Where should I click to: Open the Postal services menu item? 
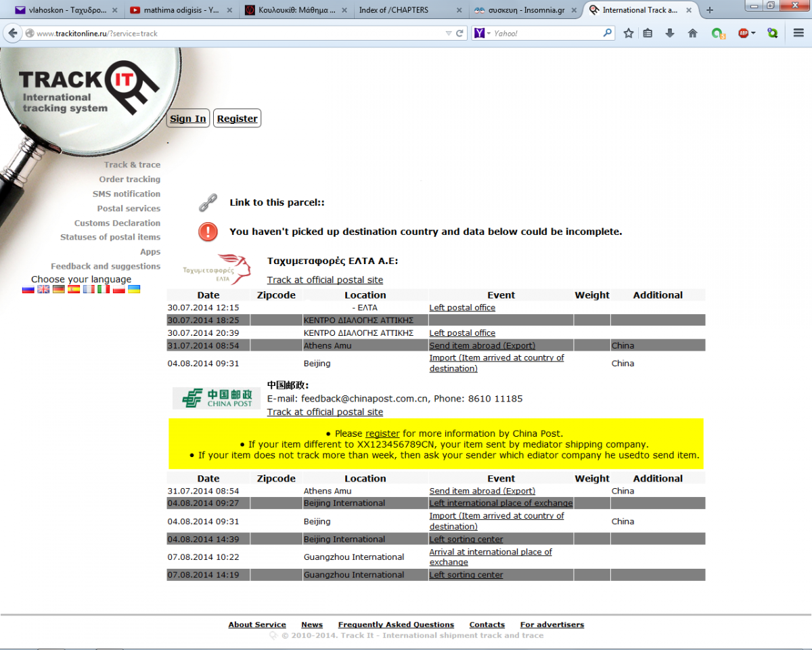point(129,209)
